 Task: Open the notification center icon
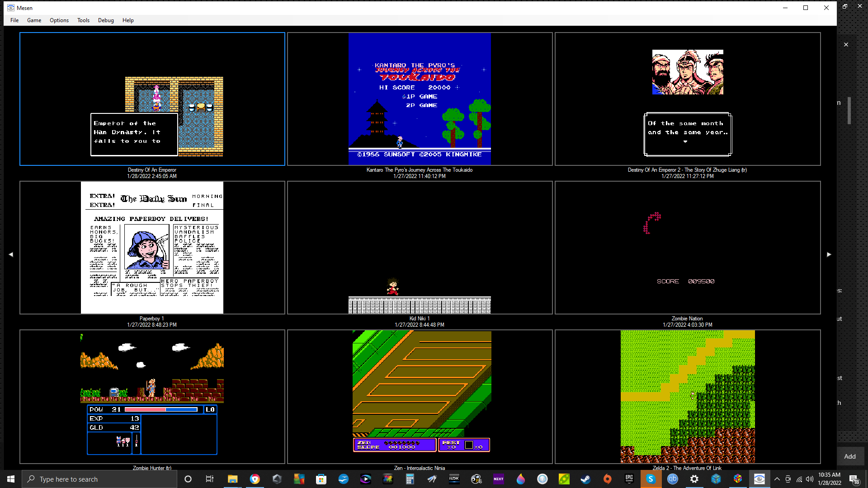(854, 479)
